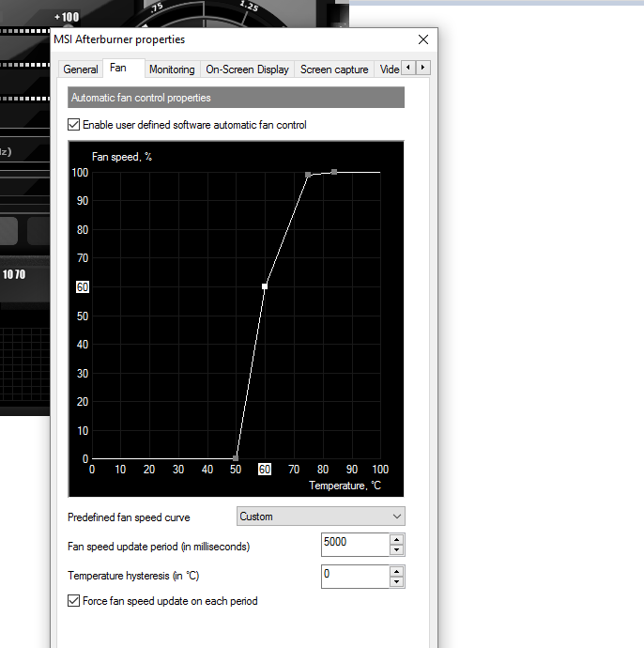The height and width of the screenshot is (648, 644).
Task: Click the highlighted 60 on fan speed axis
Action: click(83, 286)
